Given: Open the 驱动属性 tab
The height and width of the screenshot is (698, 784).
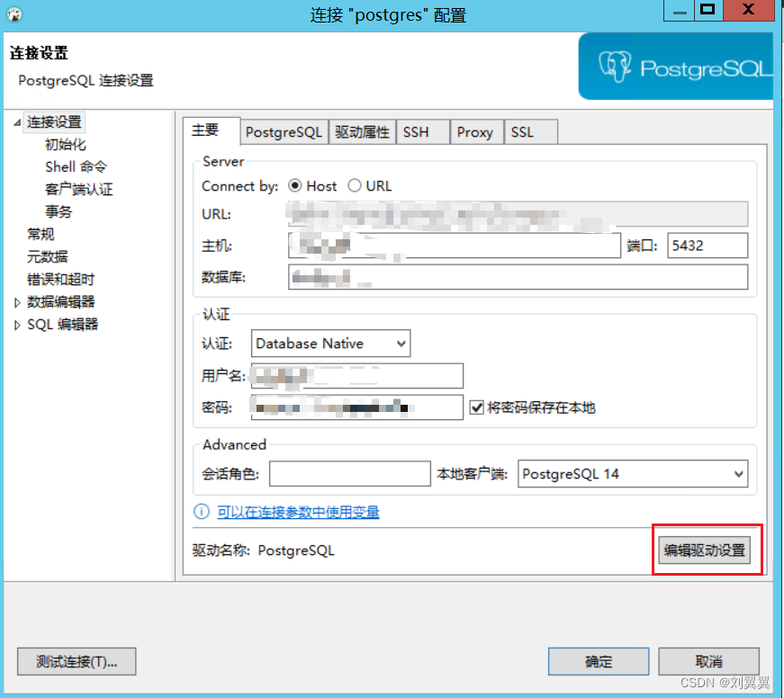Looking at the screenshot, I should point(363,132).
